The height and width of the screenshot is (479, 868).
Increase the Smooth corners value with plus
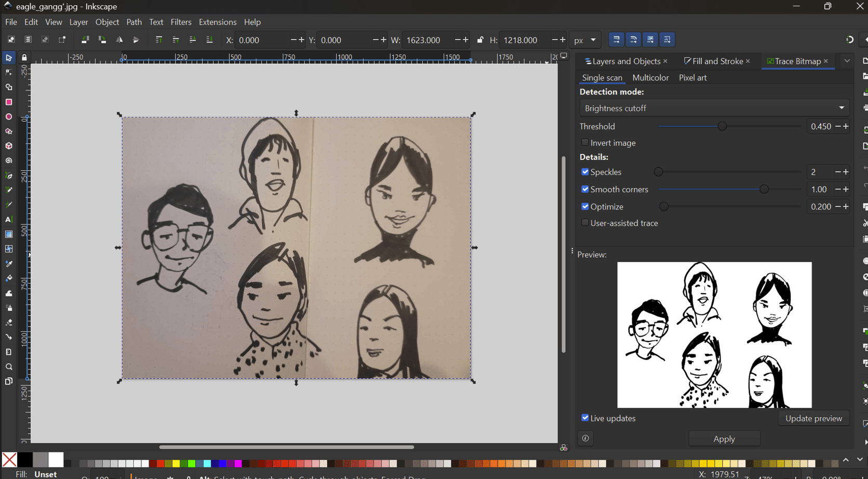(846, 189)
